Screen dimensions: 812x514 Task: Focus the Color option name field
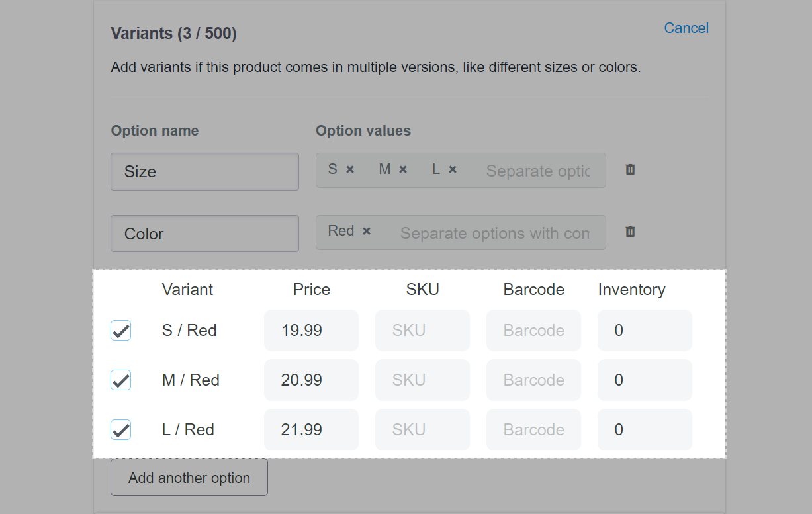[204, 234]
